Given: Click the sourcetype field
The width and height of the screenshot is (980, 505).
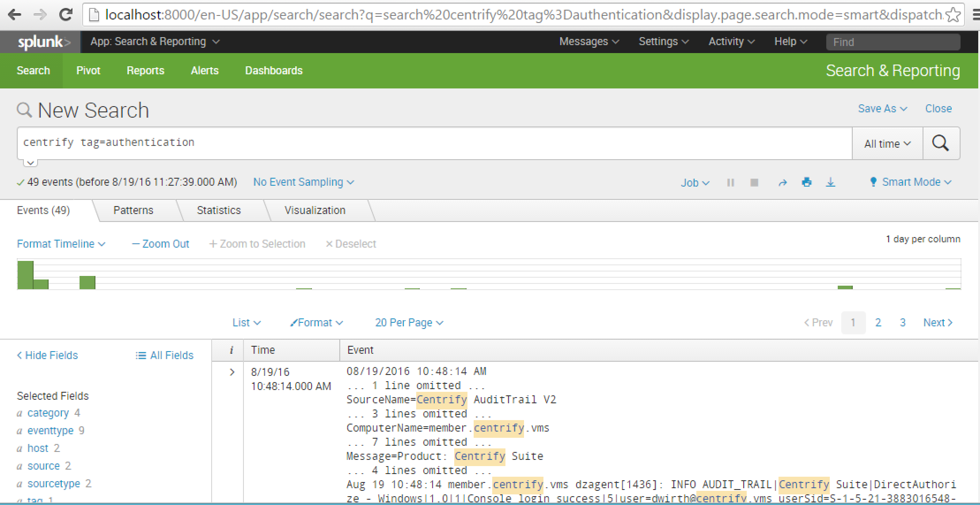Looking at the screenshot, I should (x=54, y=484).
